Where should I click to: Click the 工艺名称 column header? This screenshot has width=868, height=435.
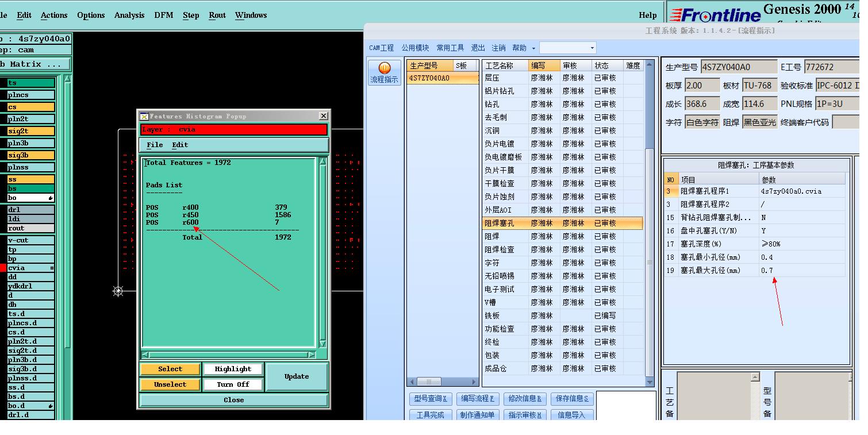505,66
